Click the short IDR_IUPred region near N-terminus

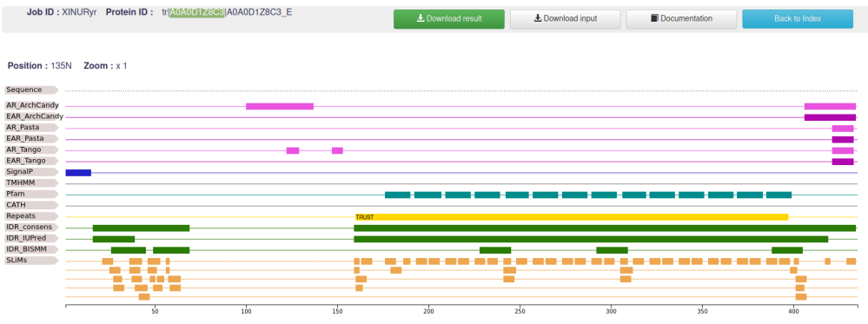(114, 239)
